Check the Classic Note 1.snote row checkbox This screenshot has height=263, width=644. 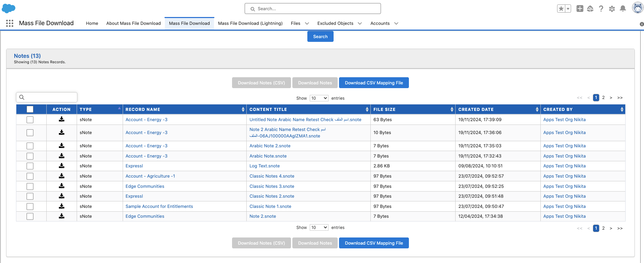coord(30,207)
